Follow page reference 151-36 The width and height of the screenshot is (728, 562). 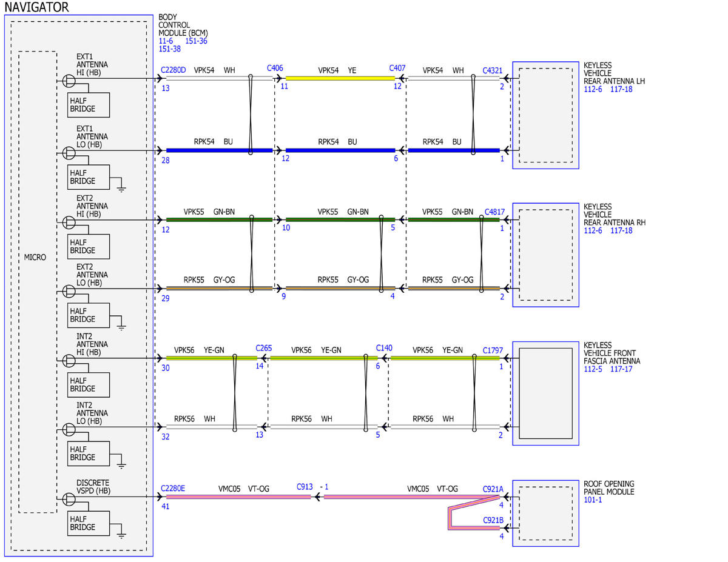(196, 41)
